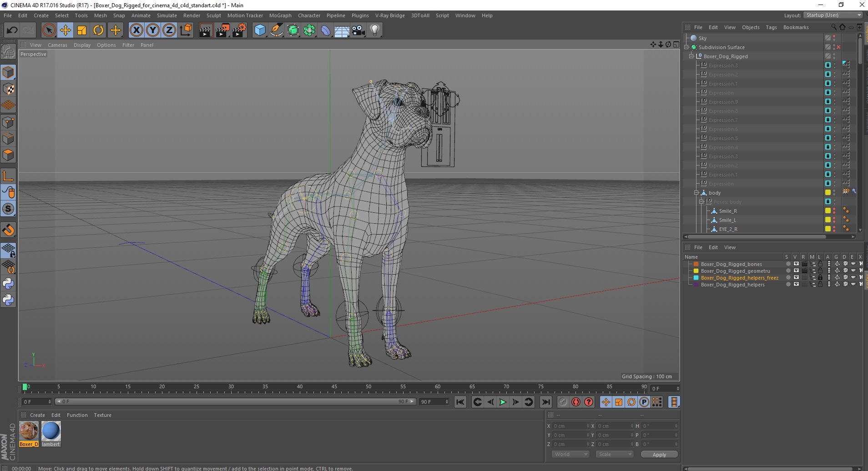868x471 pixels.
Task: Open viewport Filter menu
Action: 128,45
